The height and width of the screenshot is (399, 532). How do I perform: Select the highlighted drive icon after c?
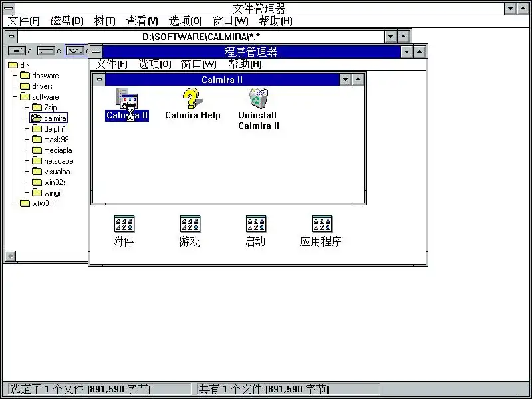[76, 51]
